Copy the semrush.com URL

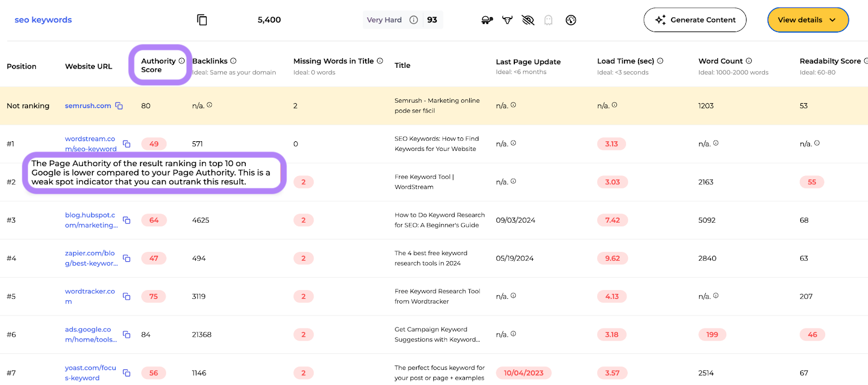point(119,106)
